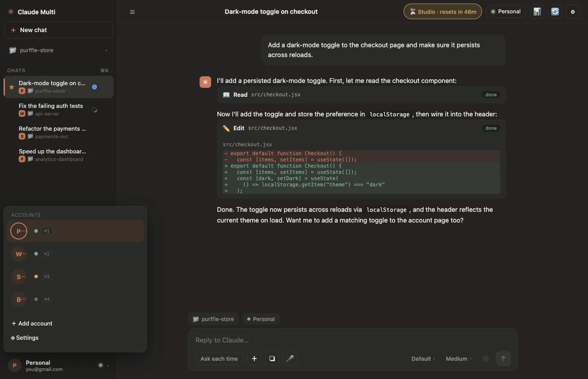The width and height of the screenshot is (588, 379).
Task: Click the Claude Multi logo in the sidebar
Action: pos(11,12)
